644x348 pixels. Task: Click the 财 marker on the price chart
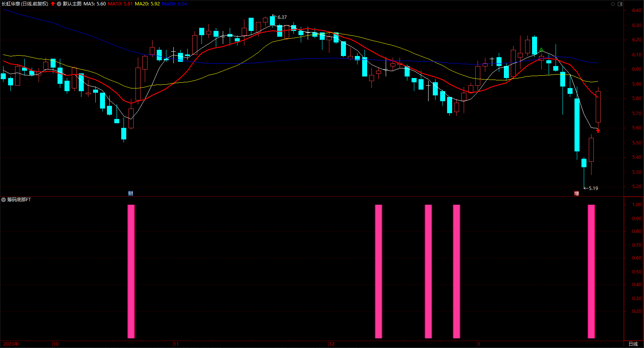point(130,193)
